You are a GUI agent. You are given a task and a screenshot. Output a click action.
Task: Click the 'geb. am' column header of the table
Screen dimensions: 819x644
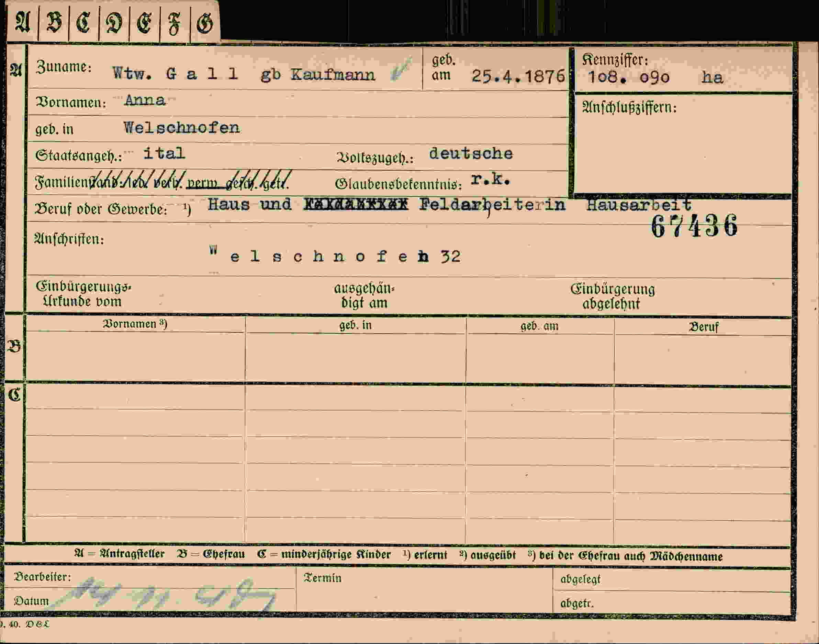(x=539, y=326)
